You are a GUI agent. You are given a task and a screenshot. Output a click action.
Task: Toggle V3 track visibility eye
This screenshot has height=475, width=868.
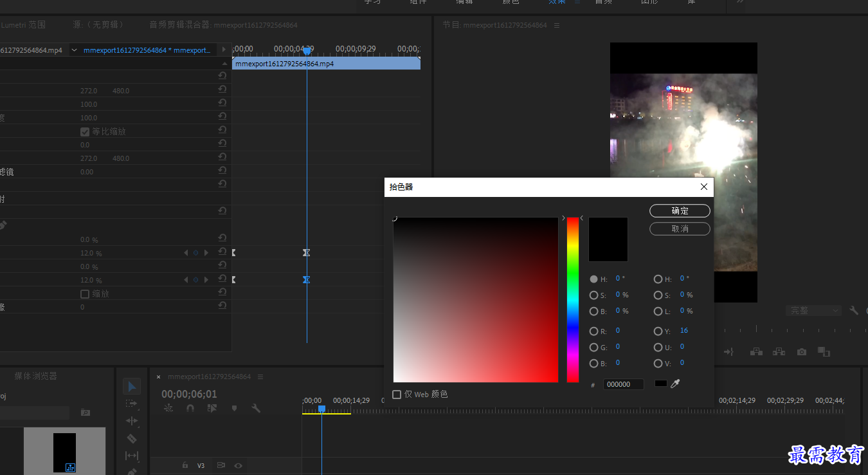tap(239, 465)
